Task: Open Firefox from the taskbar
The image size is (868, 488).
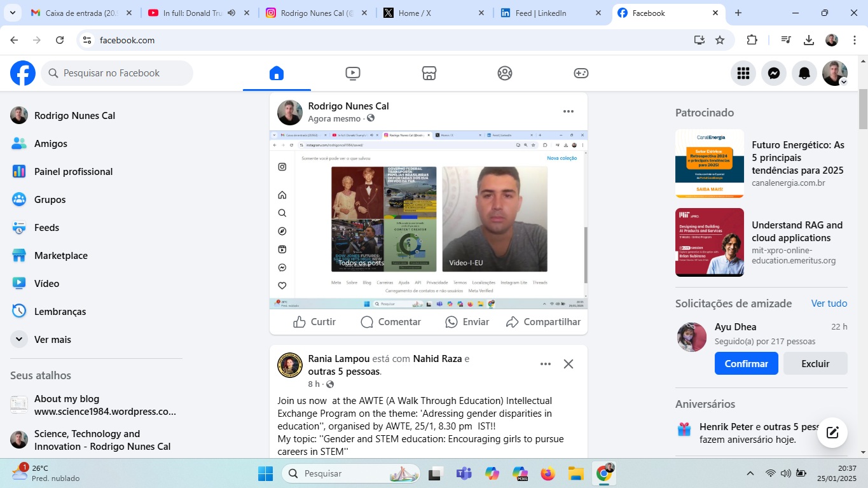Action: coord(548,473)
